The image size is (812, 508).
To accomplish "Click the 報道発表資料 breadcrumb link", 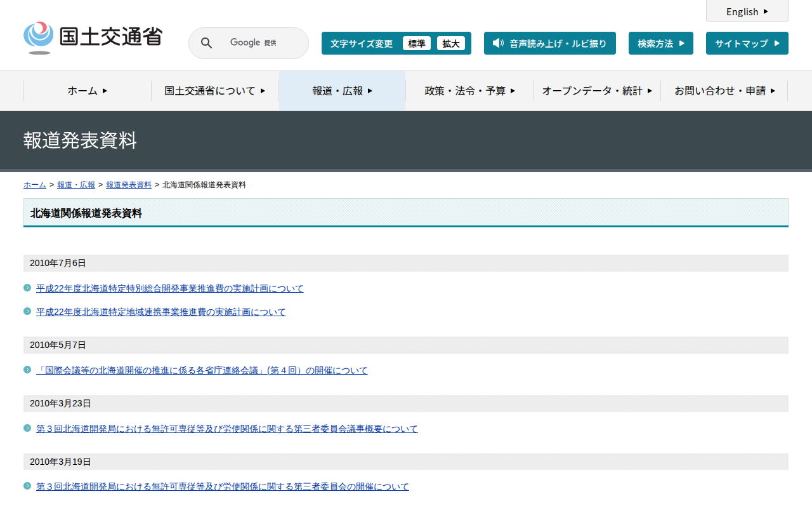I will pos(129,185).
